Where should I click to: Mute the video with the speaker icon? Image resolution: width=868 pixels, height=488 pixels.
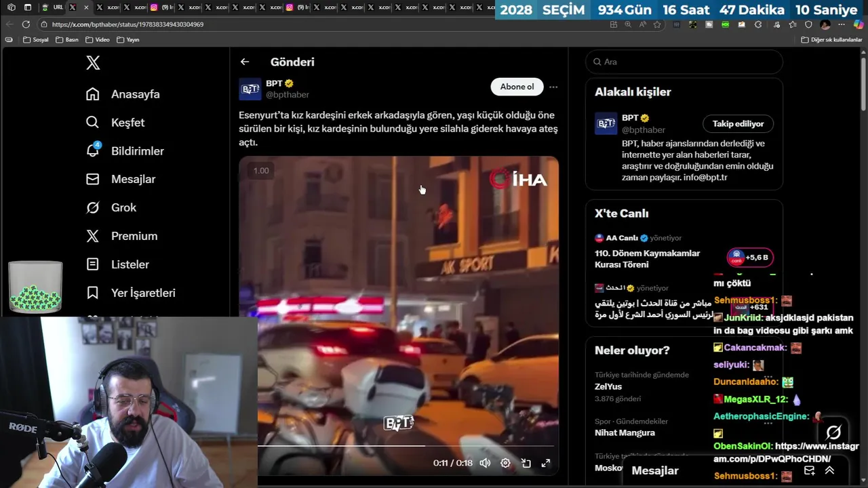[x=485, y=463]
